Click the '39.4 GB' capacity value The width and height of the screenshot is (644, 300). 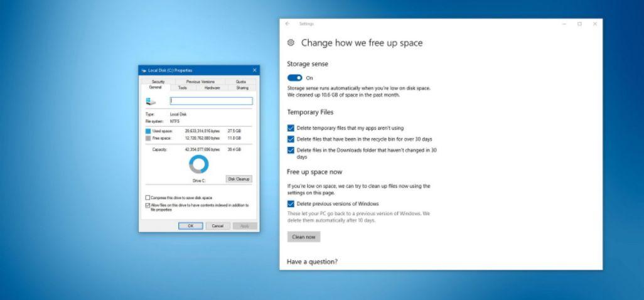235,150
